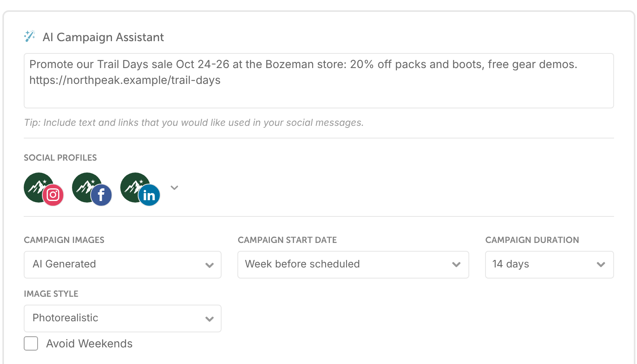Open the 14 days duration dropdown
Screen dimensions: 637x364
pos(549,265)
